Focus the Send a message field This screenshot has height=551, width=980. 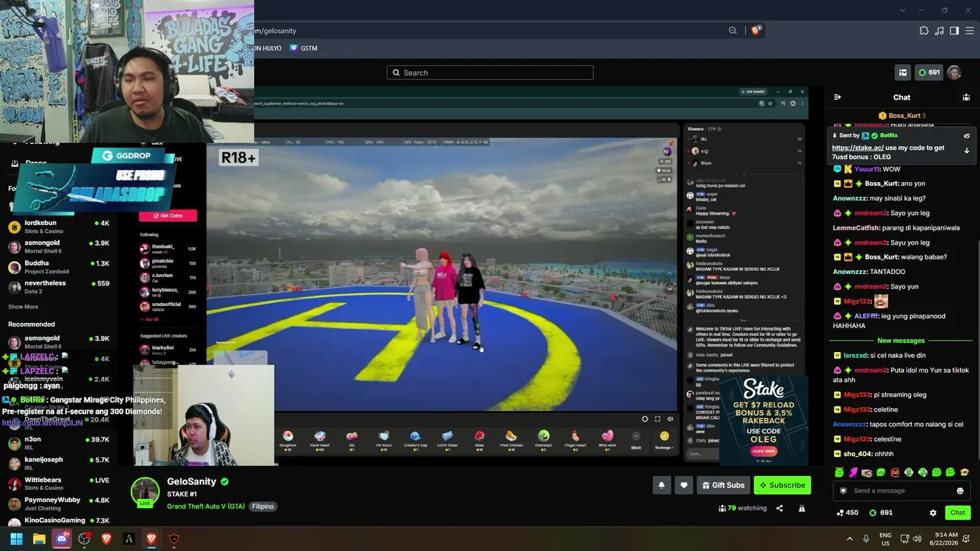click(x=901, y=491)
